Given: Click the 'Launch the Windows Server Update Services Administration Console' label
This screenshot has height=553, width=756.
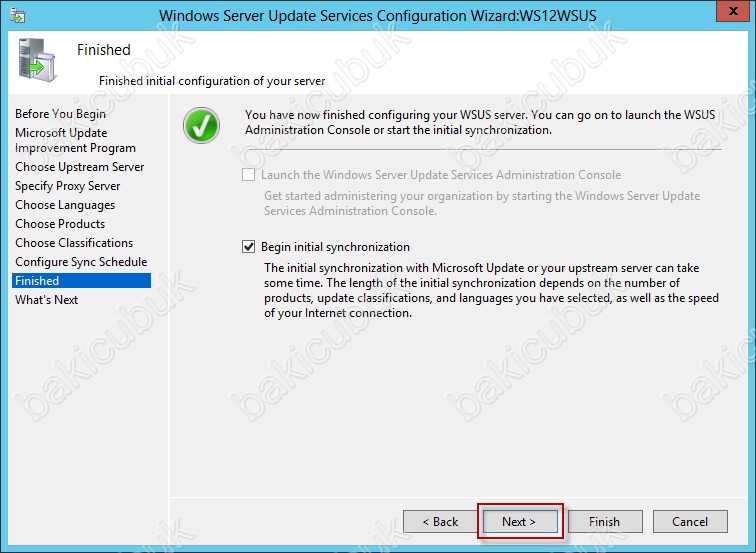Looking at the screenshot, I should pos(441,175).
